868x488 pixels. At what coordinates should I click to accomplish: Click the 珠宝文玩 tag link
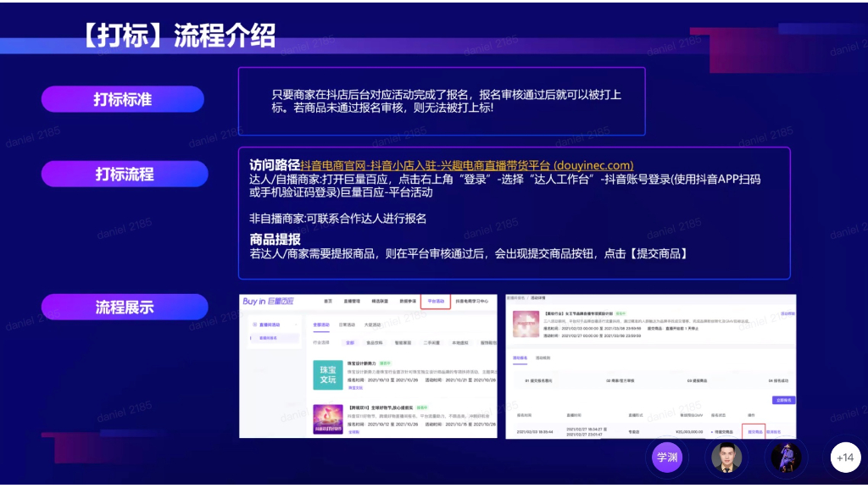click(x=355, y=388)
